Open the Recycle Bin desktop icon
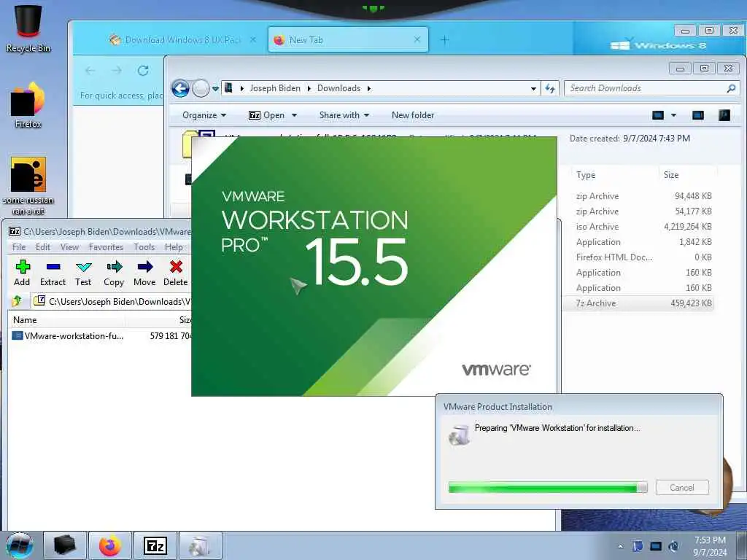The width and height of the screenshot is (747, 560). (x=28, y=28)
